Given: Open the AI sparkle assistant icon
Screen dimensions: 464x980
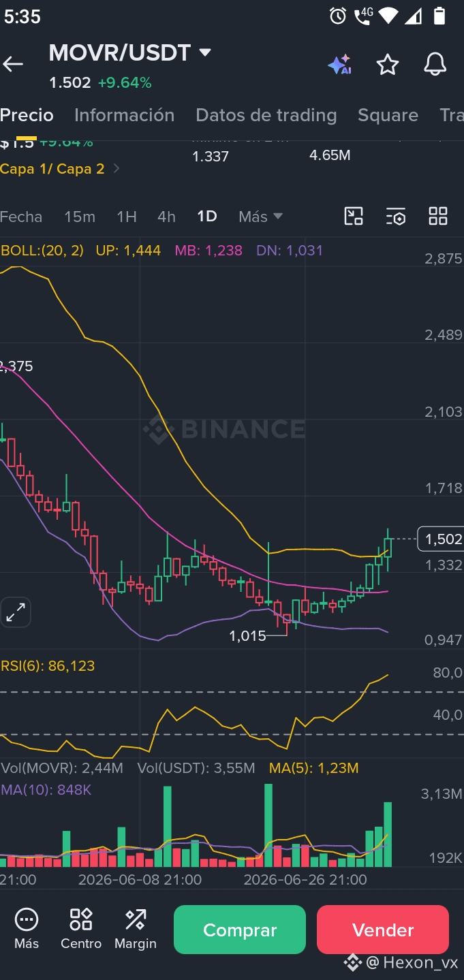Looking at the screenshot, I should point(339,65).
